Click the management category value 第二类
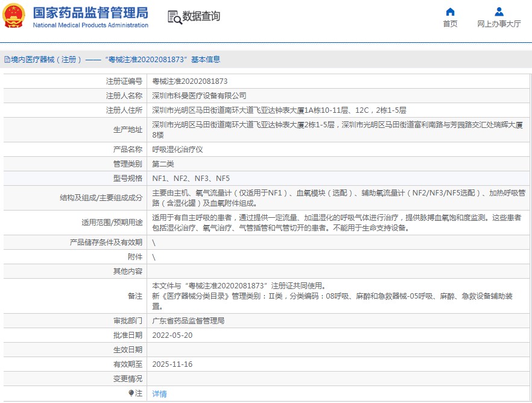This screenshot has width=532, height=403. 163,164
